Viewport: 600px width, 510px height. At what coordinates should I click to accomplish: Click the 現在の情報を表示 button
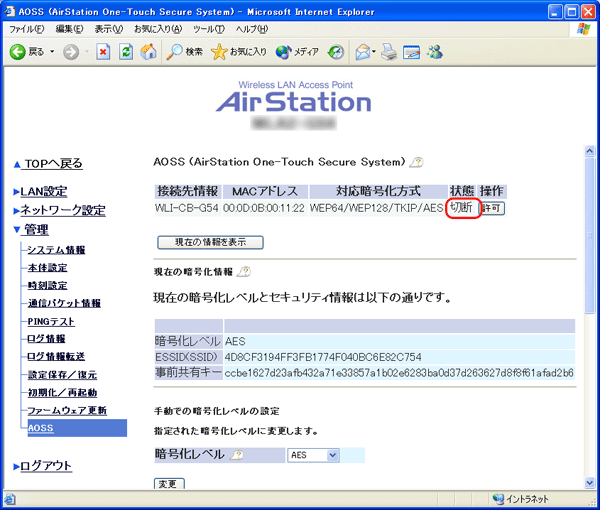click(210, 242)
